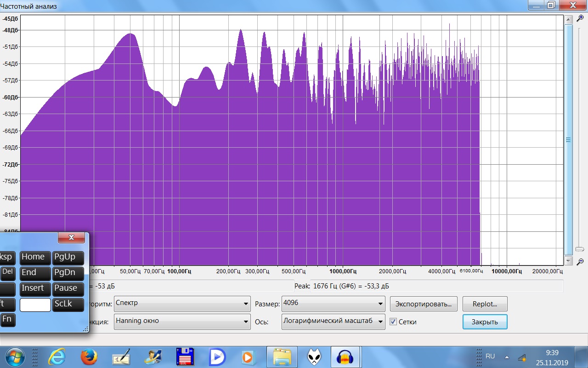The width and height of the screenshot is (588, 368).
Task: Close the on-screen keyboard with its red X
Action: pyautogui.click(x=71, y=237)
